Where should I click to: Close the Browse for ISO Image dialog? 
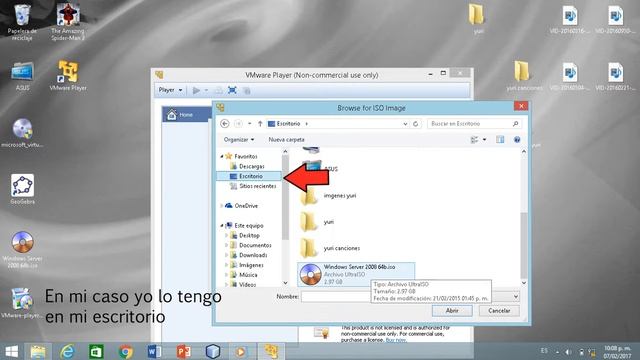(521, 106)
